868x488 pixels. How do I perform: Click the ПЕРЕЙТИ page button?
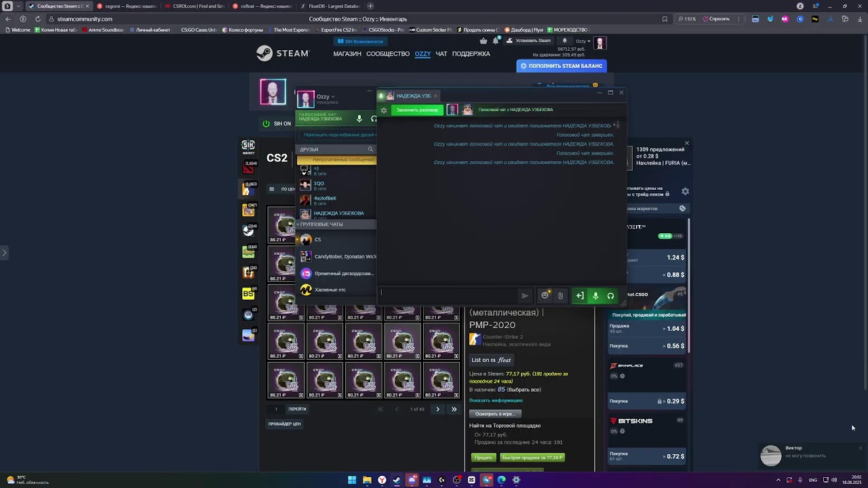(297, 409)
